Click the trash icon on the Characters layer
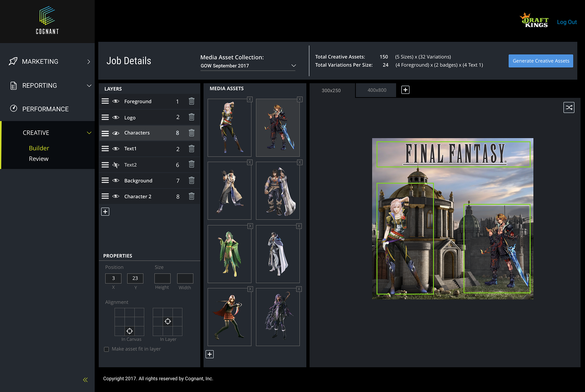585x392 pixels. pyautogui.click(x=191, y=133)
